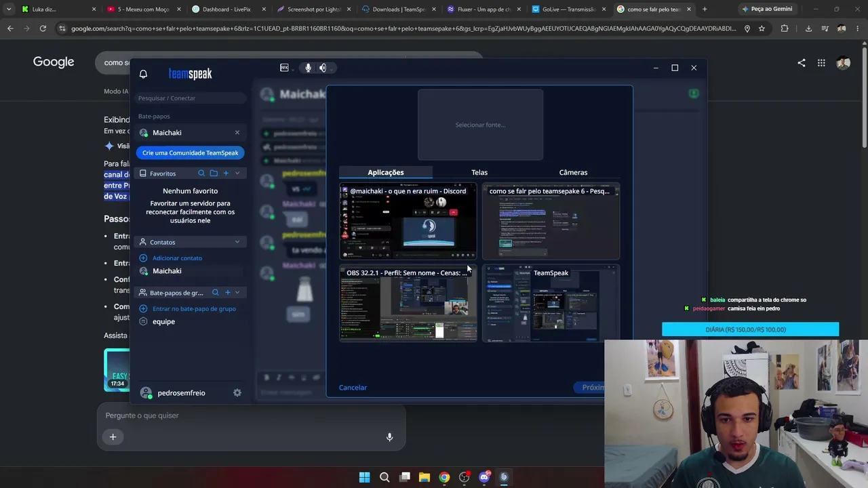The height and width of the screenshot is (488, 868).
Task: Open Chrome from the taskbar
Action: 444,477
